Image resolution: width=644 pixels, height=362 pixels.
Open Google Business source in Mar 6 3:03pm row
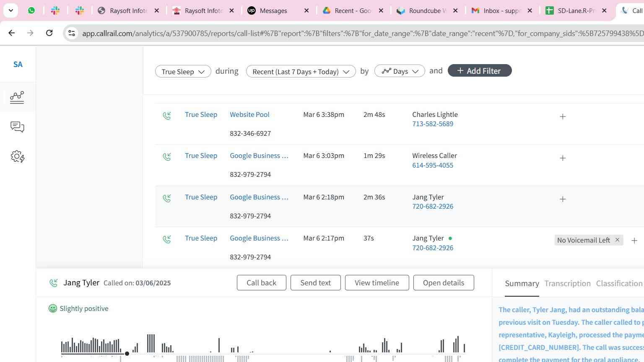[x=259, y=155]
